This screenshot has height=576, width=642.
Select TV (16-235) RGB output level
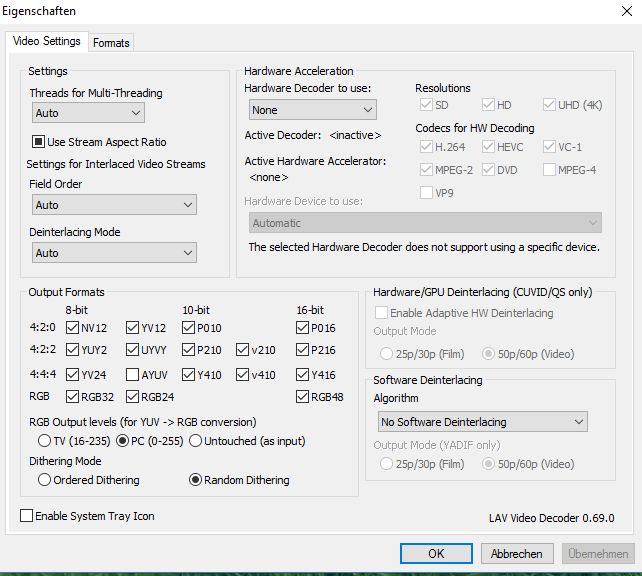click(x=44, y=441)
